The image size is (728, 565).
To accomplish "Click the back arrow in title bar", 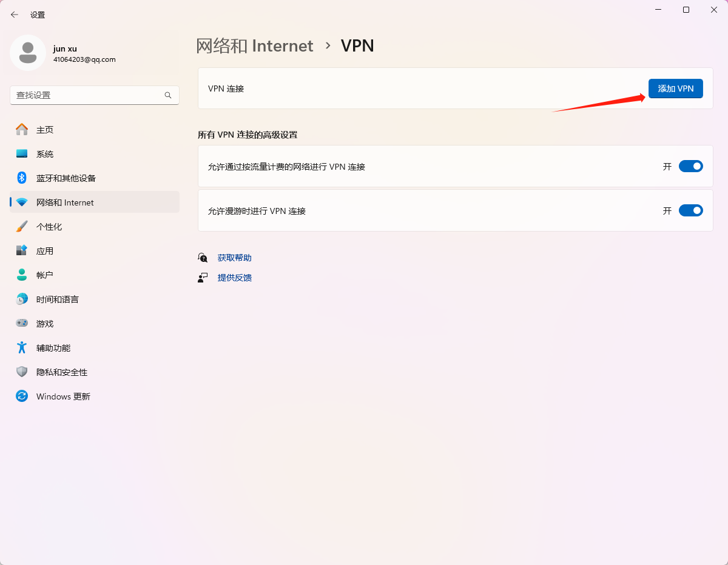I will (15, 15).
